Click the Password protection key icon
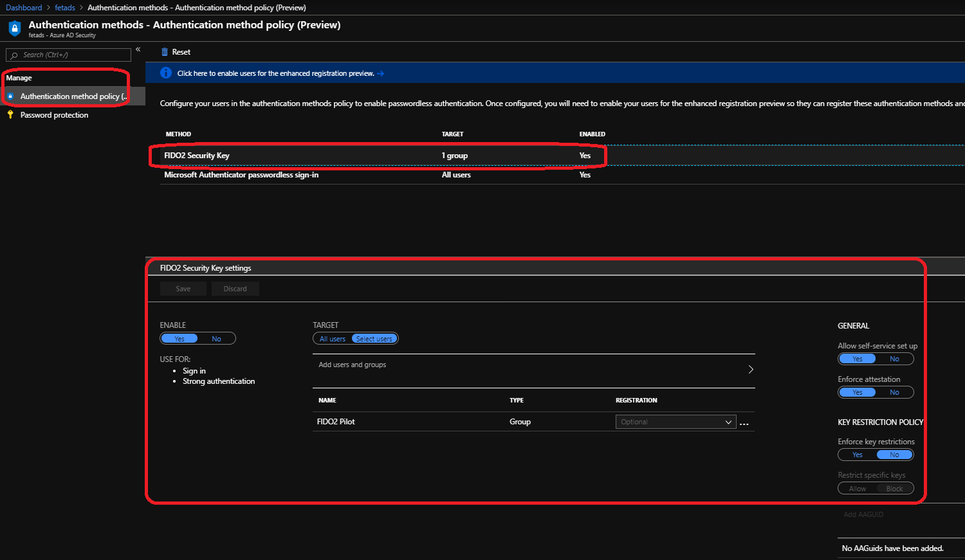The image size is (965, 560). (x=10, y=115)
